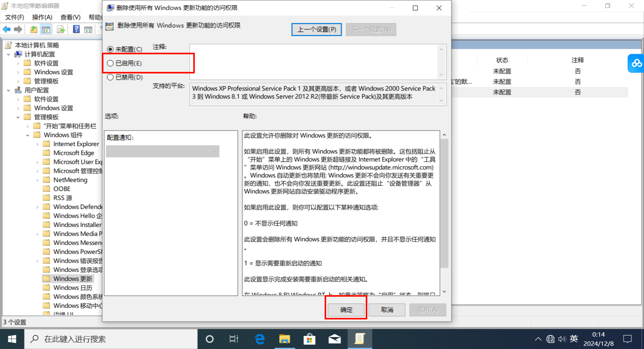Click the OOBE folder icon in tree

click(x=47, y=189)
